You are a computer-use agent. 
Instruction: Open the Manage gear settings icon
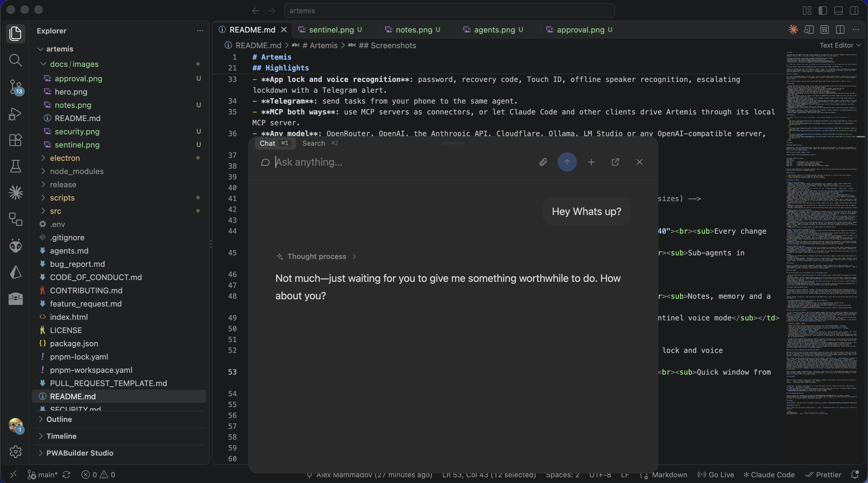(x=15, y=452)
